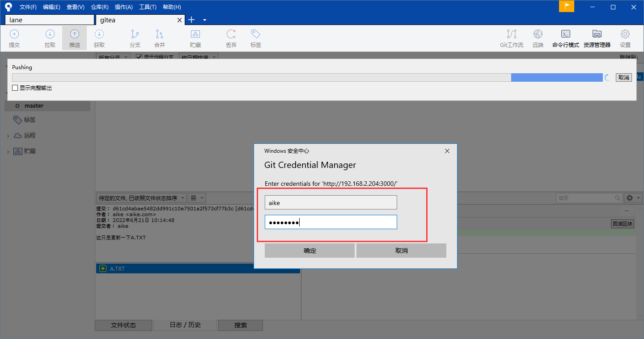The height and width of the screenshot is (339, 644).
Task: Open 资源管理器 (Explorer) from the toolbar
Action: tap(597, 38)
